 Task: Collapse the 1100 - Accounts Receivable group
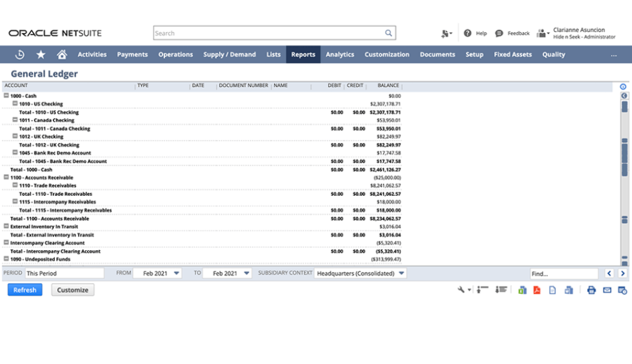coord(6,177)
